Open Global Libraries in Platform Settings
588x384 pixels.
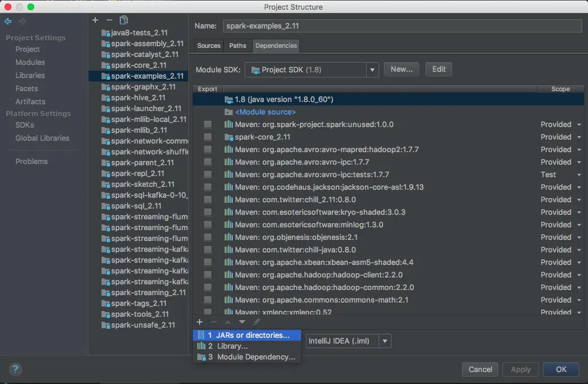[42, 138]
